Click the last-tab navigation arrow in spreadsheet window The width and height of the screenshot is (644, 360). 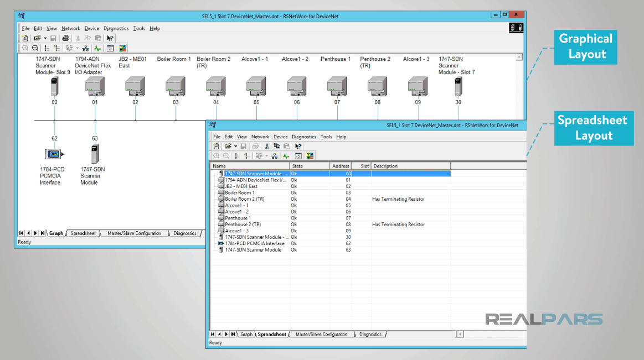tap(233, 334)
